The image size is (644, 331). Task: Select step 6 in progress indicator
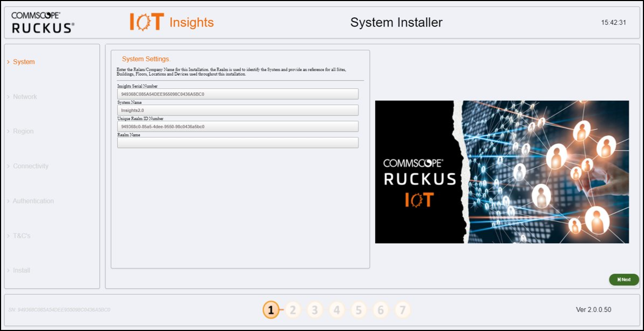pyautogui.click(x=381, y=310)
